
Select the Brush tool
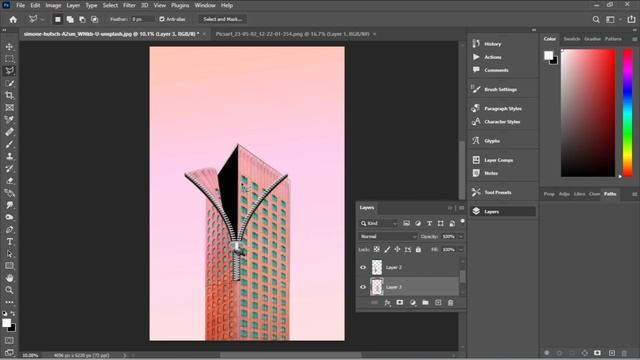9,144
